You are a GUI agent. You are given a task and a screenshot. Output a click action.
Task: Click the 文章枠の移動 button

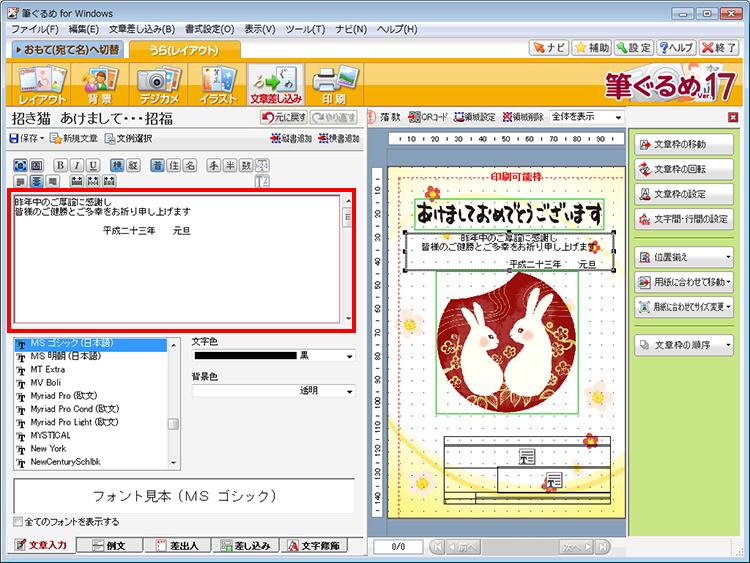tap(684, 144)
